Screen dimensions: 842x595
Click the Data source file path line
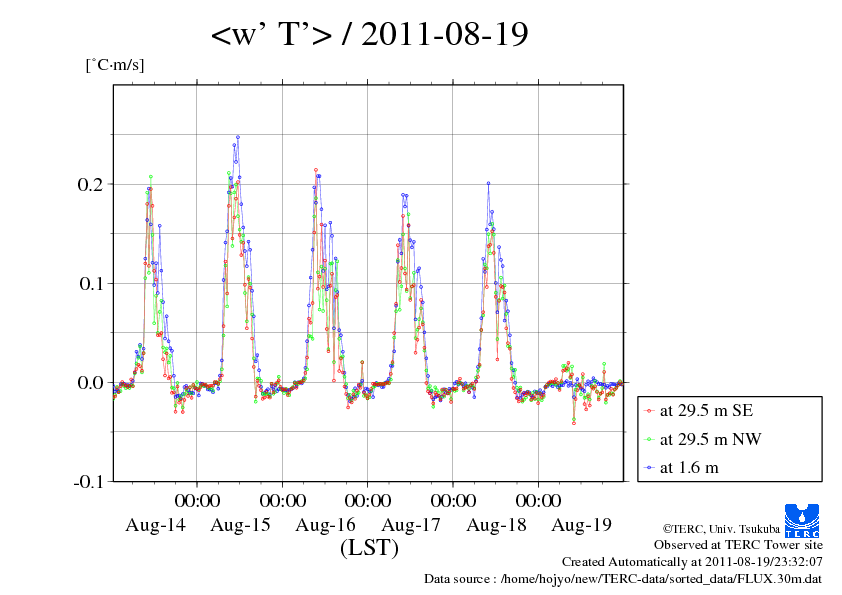623,579
